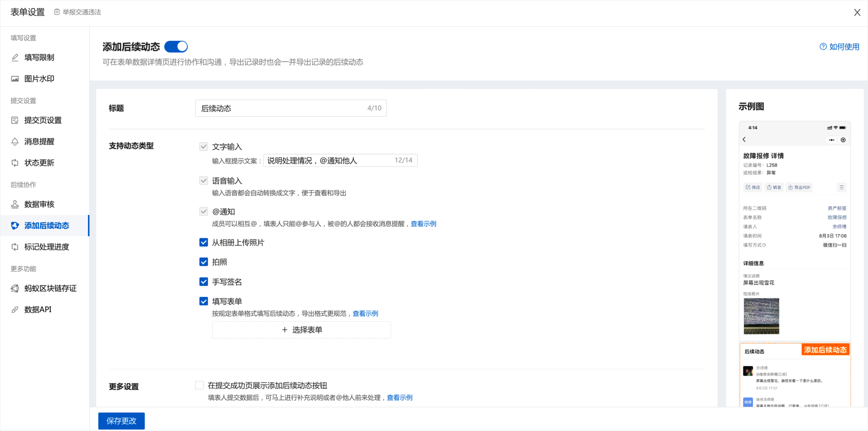Open 查看示例 link for @通知

click(x=423, y=224)
